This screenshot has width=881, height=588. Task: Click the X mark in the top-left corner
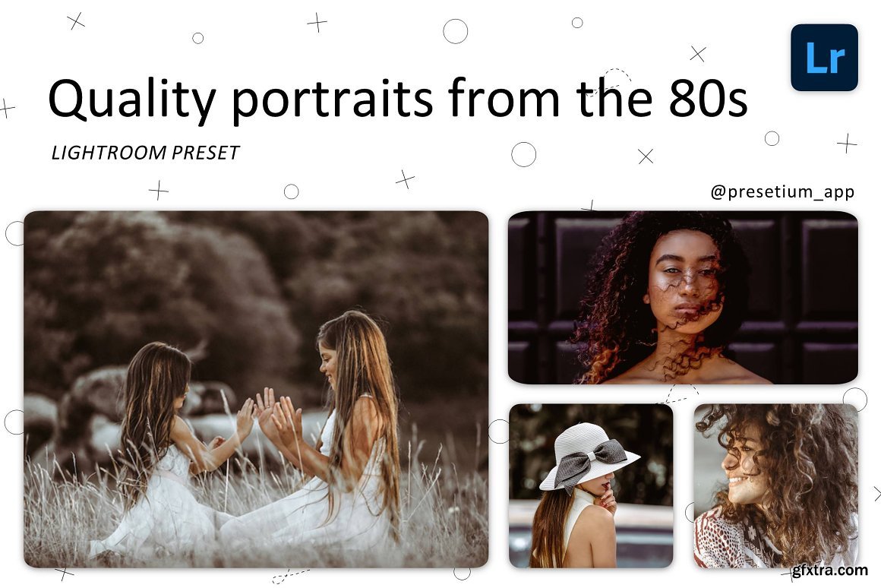[76, 22]
